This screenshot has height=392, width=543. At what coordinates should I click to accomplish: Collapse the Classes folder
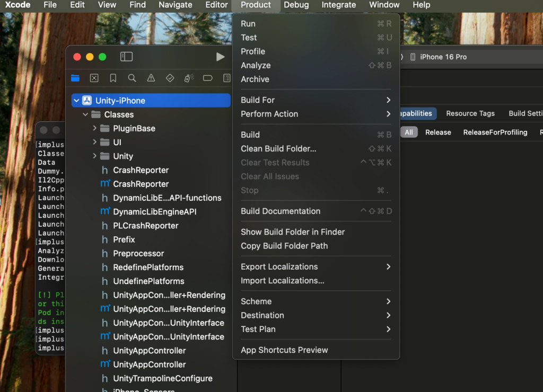(85, 114)
